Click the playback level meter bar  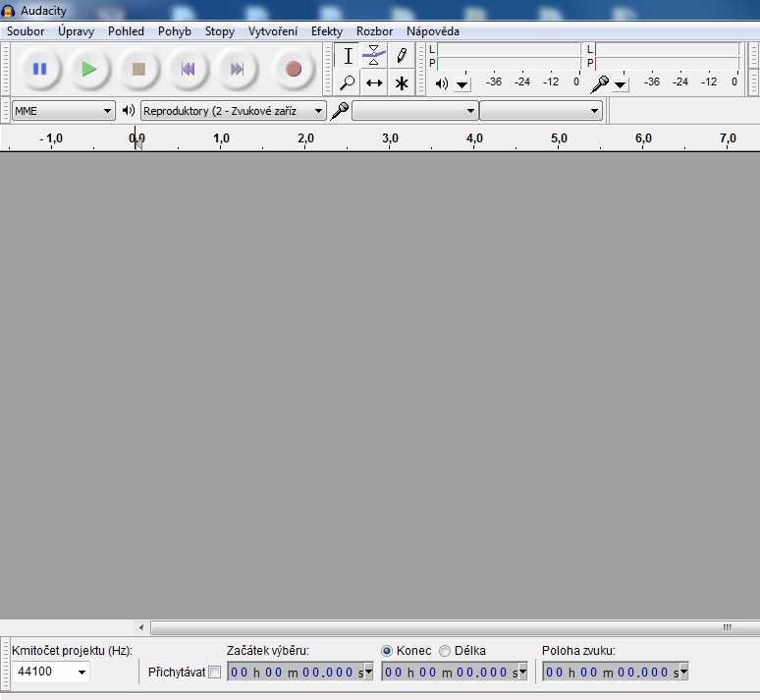508,56
